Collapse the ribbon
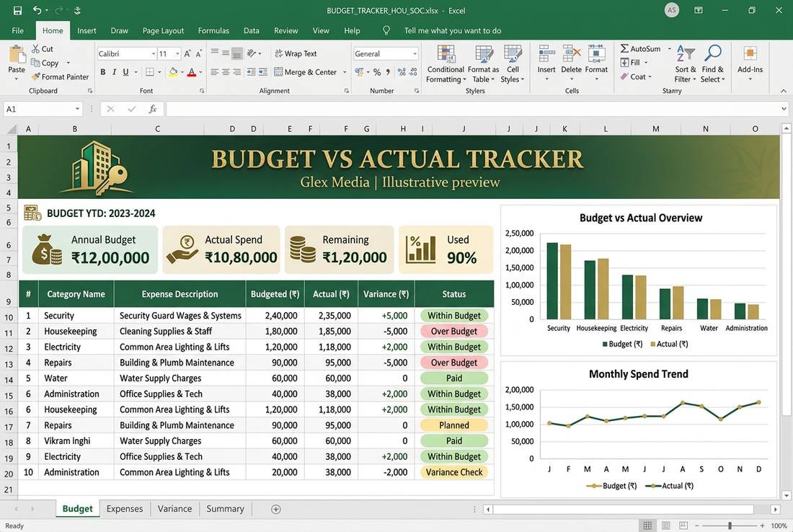The image size is (793, 532). tap(784, 91)
